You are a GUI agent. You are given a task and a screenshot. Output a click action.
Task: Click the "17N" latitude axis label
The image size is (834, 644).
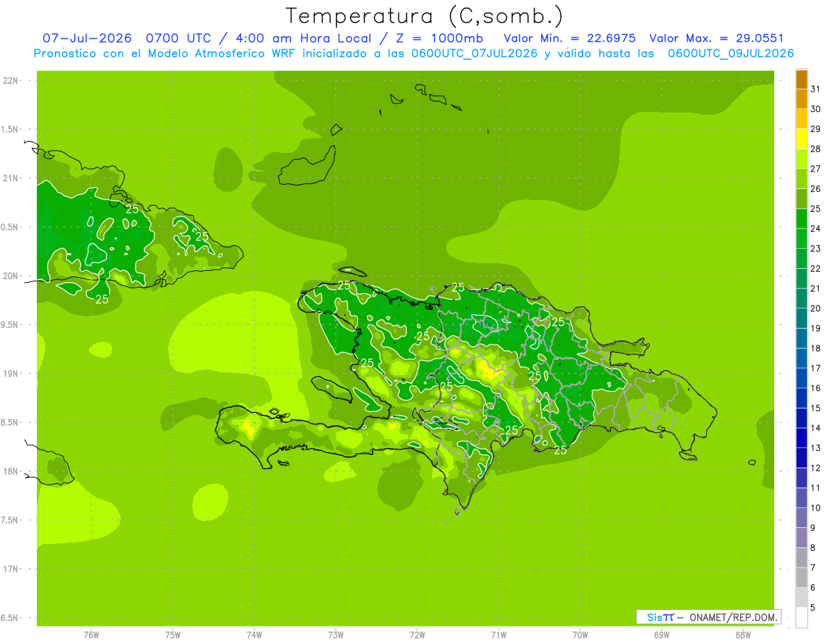[x=11, y=569]
